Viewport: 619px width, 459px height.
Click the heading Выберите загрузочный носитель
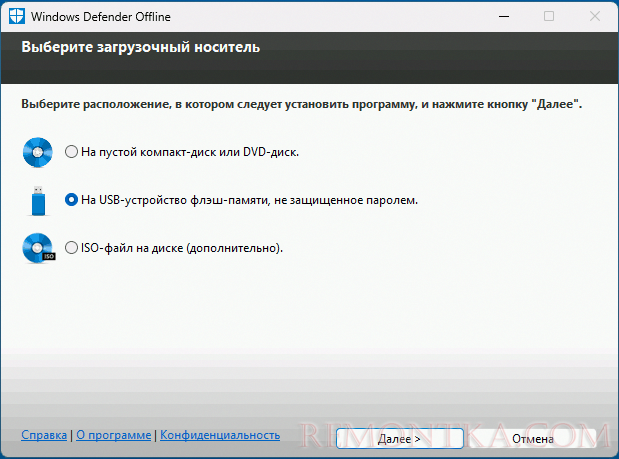coord(141,47)
